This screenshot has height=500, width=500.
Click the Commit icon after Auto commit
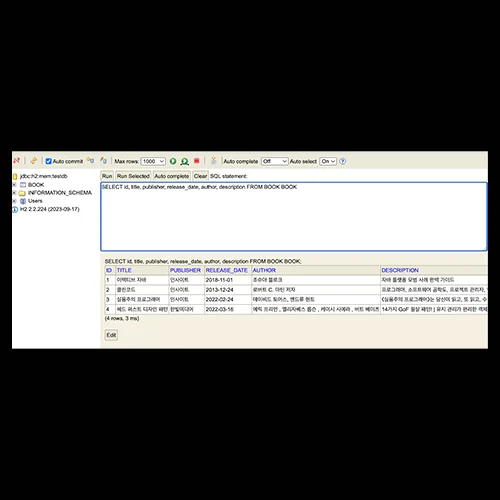coord(90,161)
